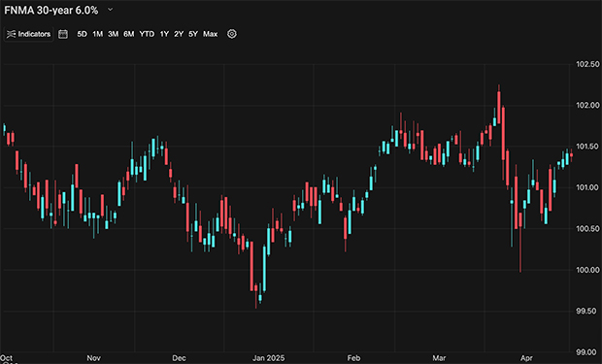Viewport: 602px width, 364px height.
Task: Set chart range to 1Y
Action: pyautogui.click(x=164, y=34)
